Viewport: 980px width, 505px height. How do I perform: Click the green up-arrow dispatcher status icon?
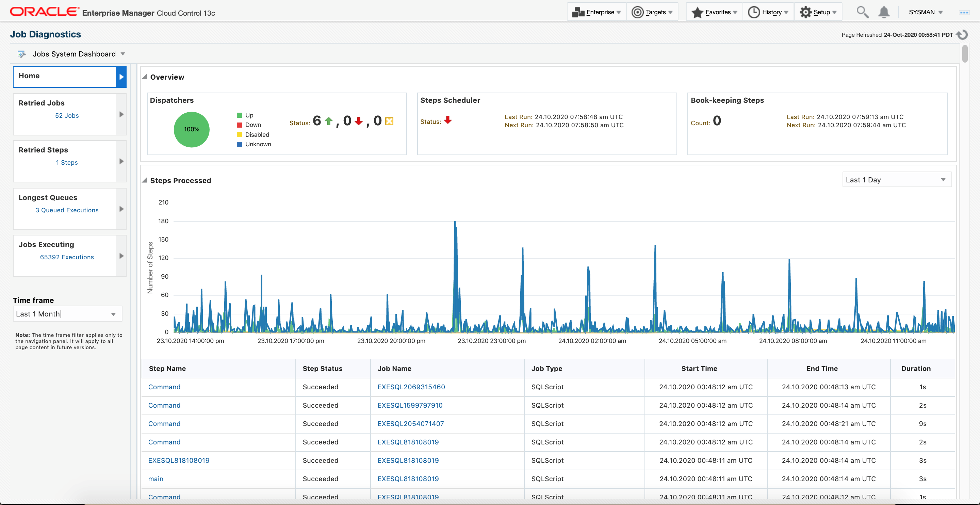[x=329, y=121]
